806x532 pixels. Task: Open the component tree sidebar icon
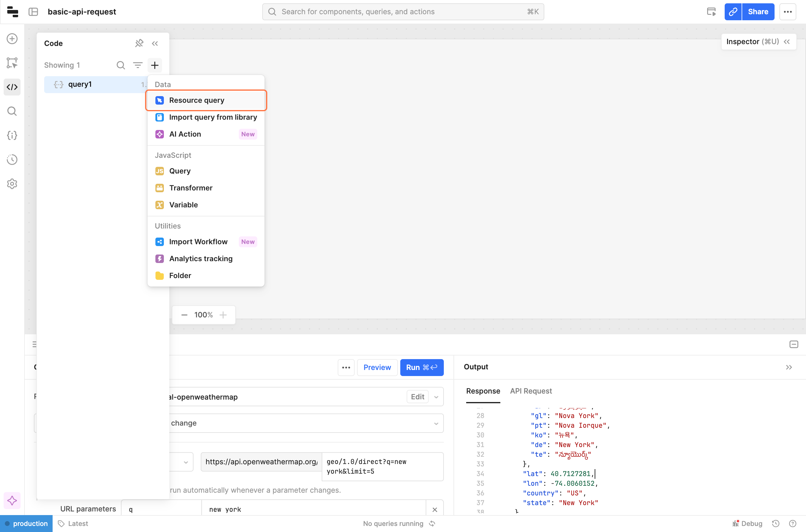click(x=12, y=63)
